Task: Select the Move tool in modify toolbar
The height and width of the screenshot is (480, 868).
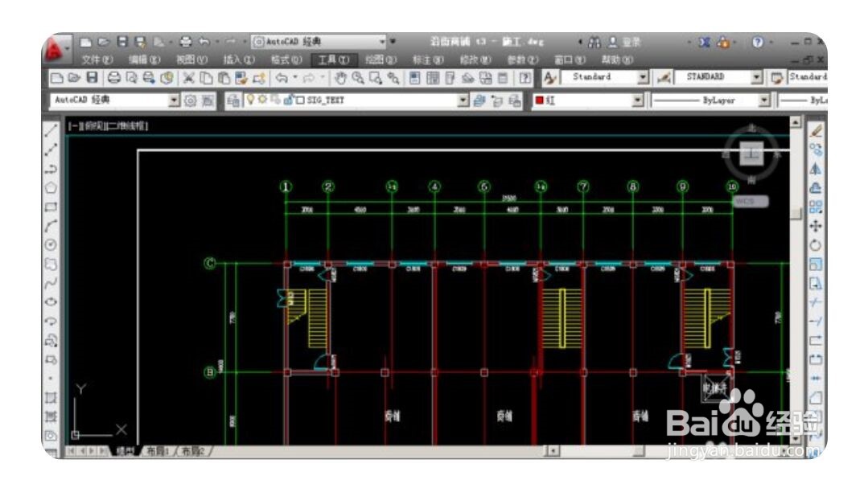Action: tap(816, 226)
